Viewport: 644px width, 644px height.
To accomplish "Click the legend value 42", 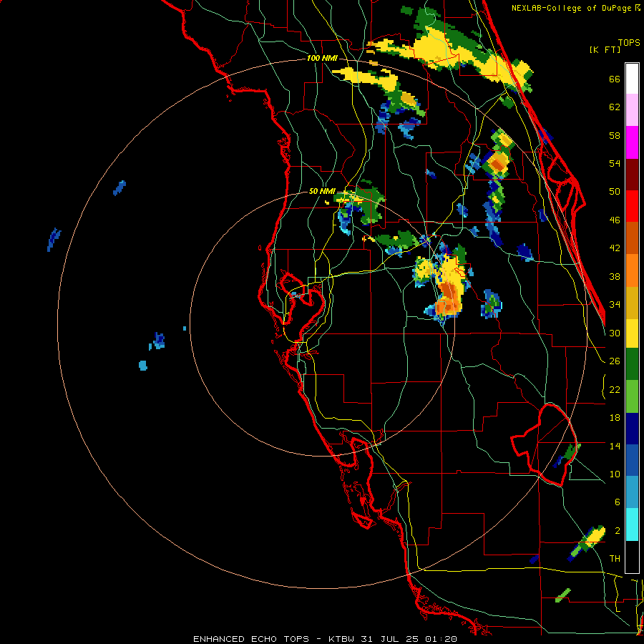I will coord(615,248).
